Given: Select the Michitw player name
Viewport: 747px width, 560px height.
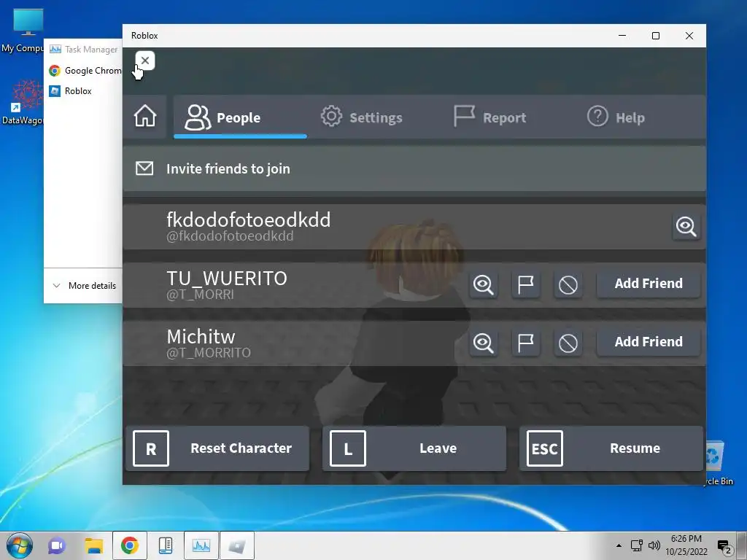Looking at the screenshot, I should tap(201, 337).
